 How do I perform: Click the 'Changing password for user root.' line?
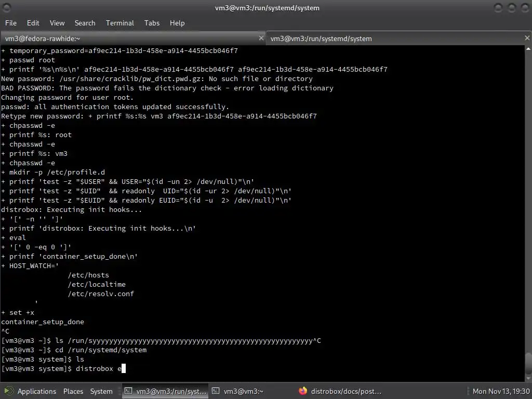67,97
